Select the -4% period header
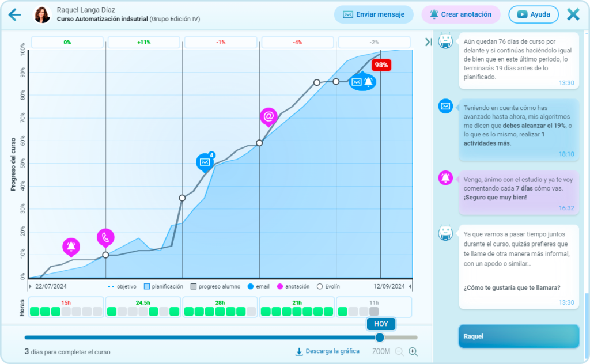 (x=297, y=42)
